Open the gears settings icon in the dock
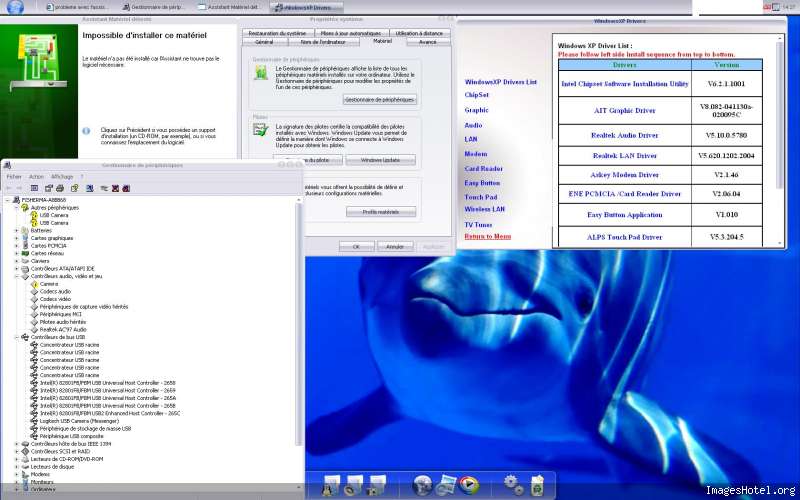This screenshot has height=500, width=800. click(513, 485)
